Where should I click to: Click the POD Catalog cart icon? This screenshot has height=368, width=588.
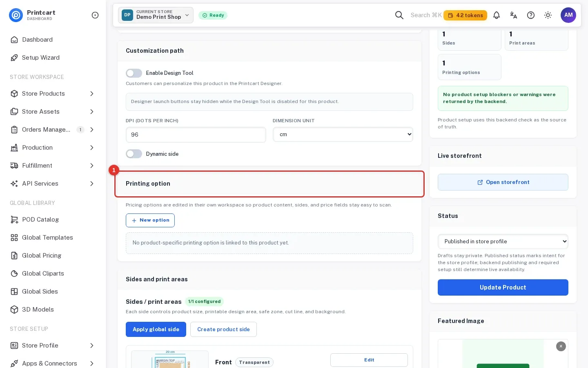pos(14,220)
